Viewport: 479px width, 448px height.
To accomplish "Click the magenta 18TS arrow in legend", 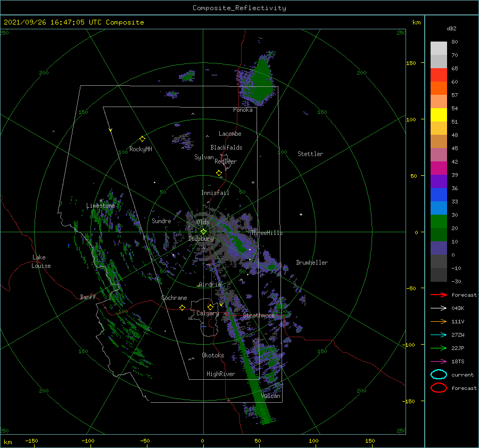I will pos(439,362).
